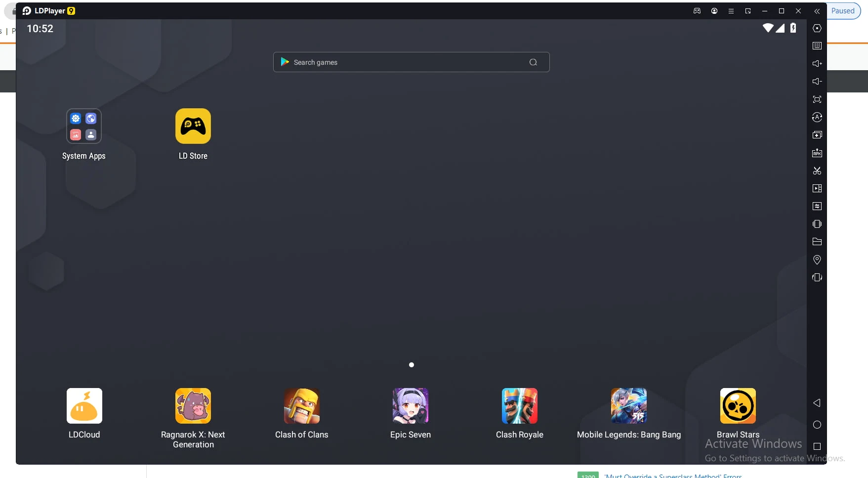
Task: Click the 10:52 clock
Action: [x=40, y=29]
